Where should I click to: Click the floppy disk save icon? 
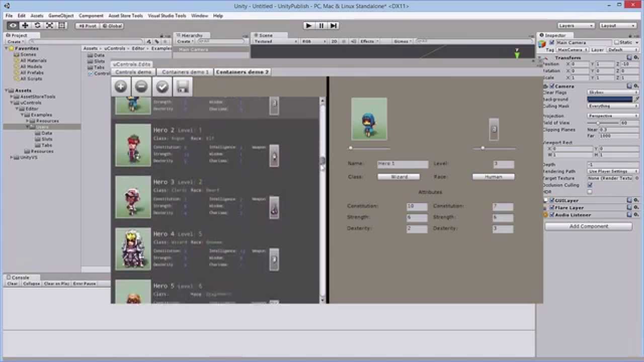tap(183, 86)
